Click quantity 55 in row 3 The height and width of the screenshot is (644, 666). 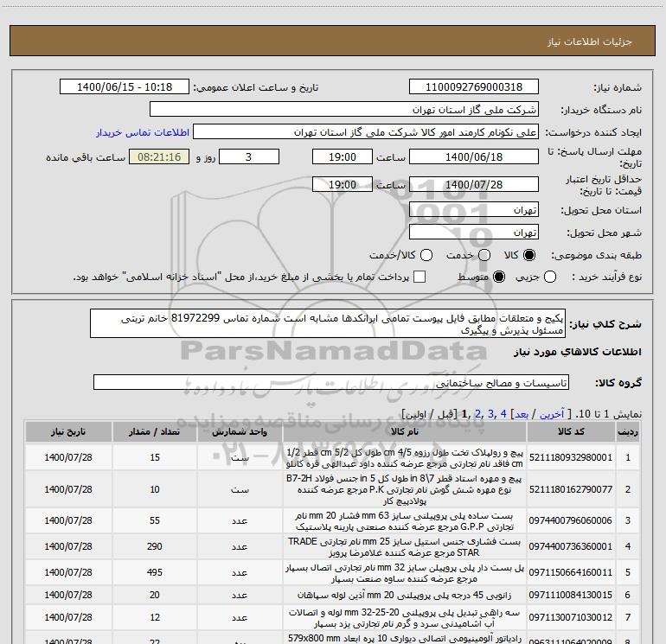(x=155, y=520)
